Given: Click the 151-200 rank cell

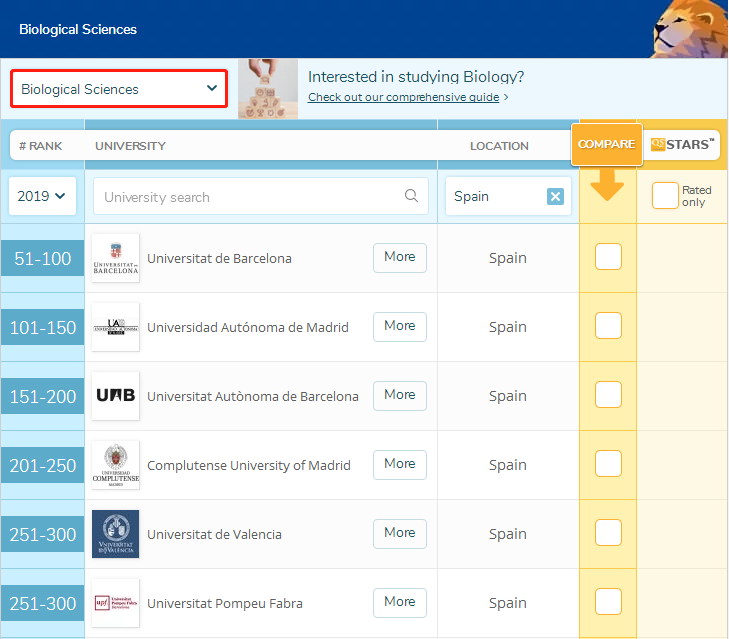Looking at the screenshot, I should click(x=42, y=396).
